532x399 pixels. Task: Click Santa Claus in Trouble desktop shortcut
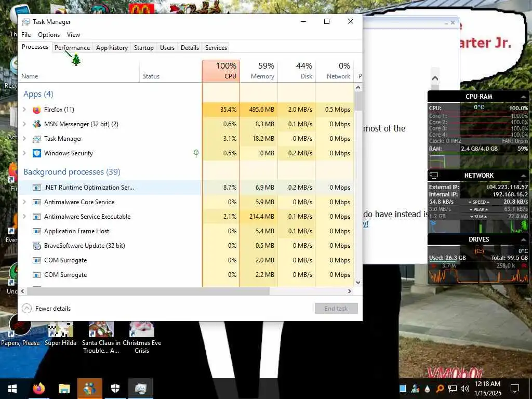point(101,338)
